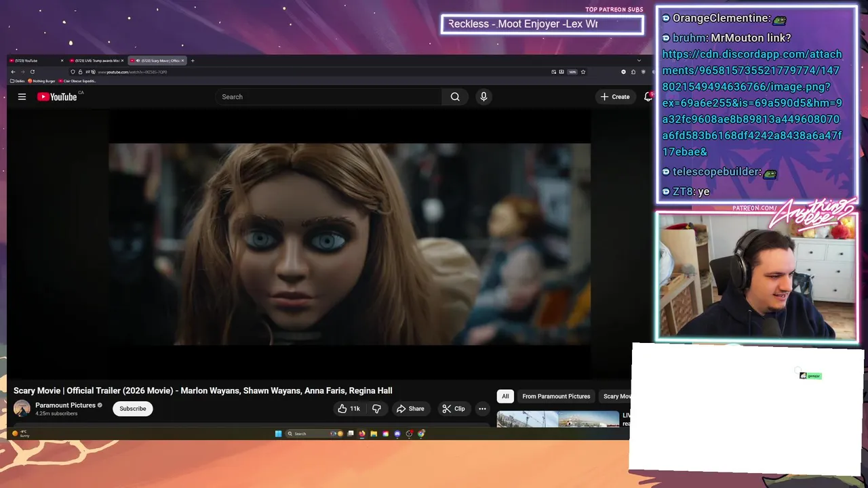Open Nothing Burger bookmark
This screenshot has width=868, height=488.
[x=42, y=81]
